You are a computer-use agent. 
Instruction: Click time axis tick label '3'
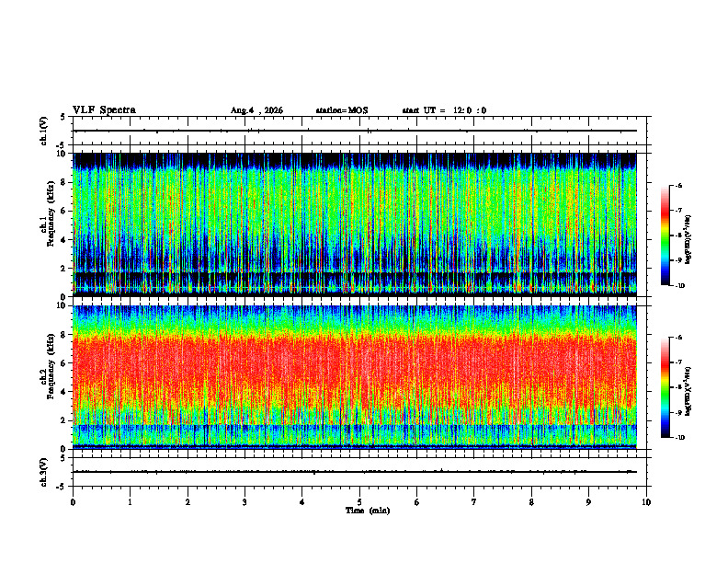245,502
